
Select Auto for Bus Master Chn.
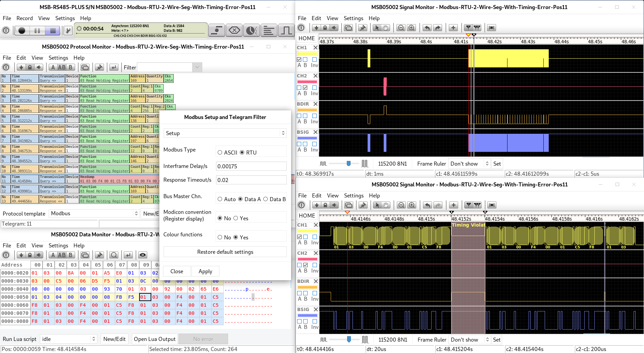pyautogui.click(x=220, y=199)
